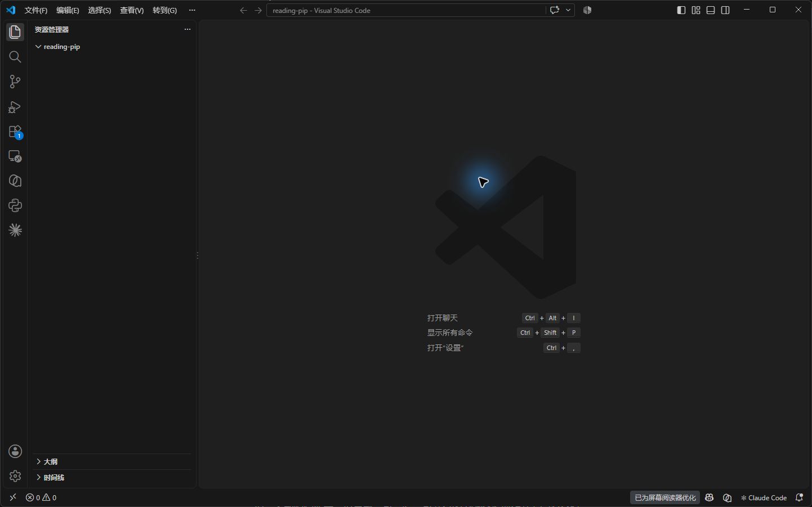Open the 转到(G) menu
This screenshot has height=507, width=812.
coord(164,10)
